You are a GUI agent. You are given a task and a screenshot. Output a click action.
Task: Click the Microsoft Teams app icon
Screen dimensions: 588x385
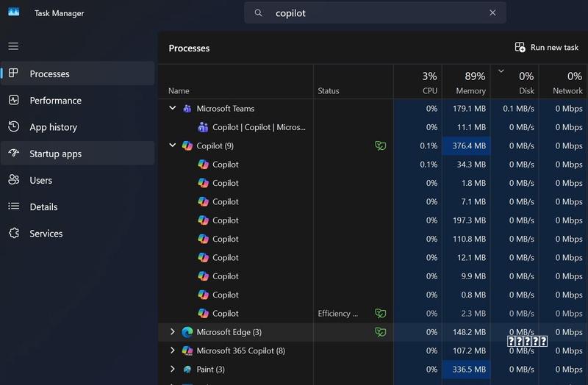[x=187, y=109]
